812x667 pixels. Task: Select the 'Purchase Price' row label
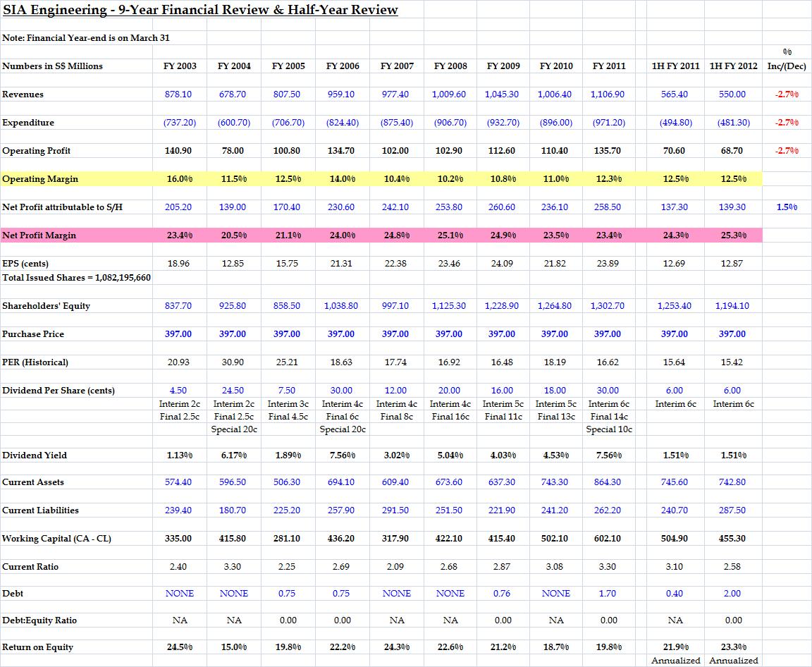pos(33,334)
